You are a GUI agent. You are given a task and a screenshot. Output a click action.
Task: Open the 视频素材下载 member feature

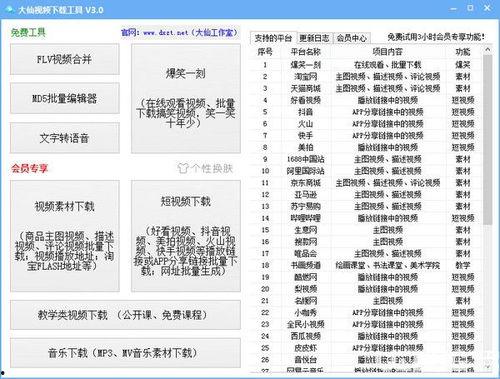tap(65, 236)
